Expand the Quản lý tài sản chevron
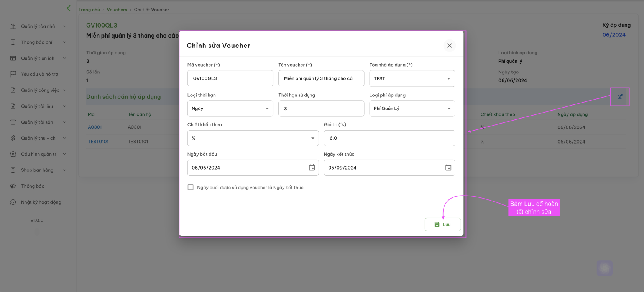The width and height of the screenshot is (644, 292). tap(64, 122)
